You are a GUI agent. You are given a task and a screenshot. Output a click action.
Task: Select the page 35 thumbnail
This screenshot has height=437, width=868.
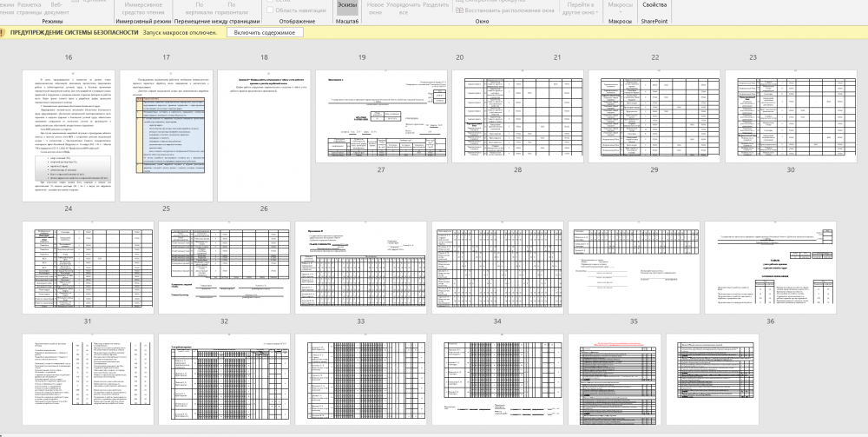coord(634,268)
